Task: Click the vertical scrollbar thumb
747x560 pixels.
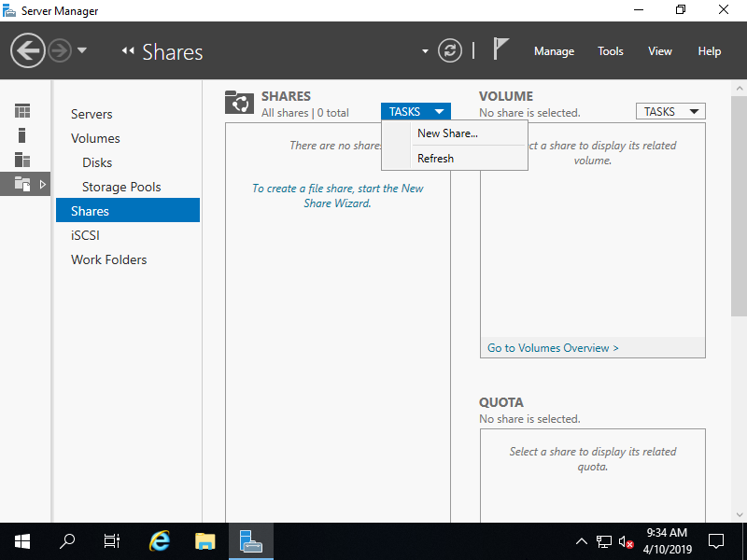Action: click(739, 205)
